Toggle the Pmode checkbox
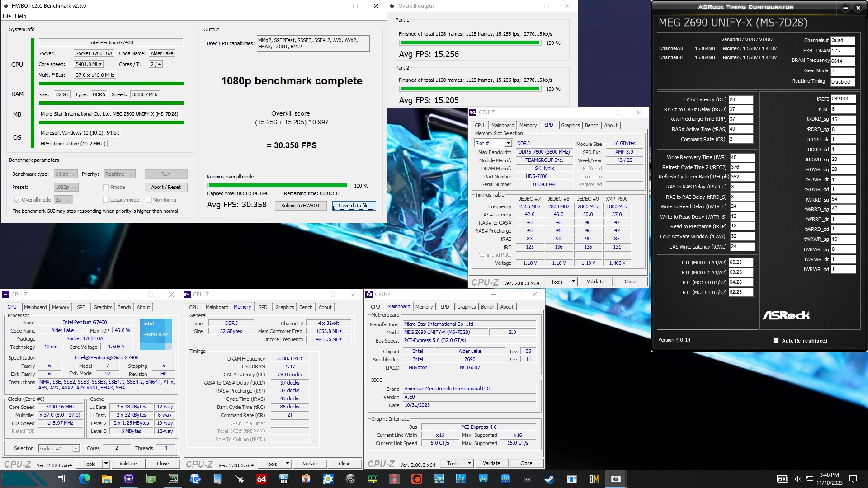This screenshot has width=868, height=488. 106,187
